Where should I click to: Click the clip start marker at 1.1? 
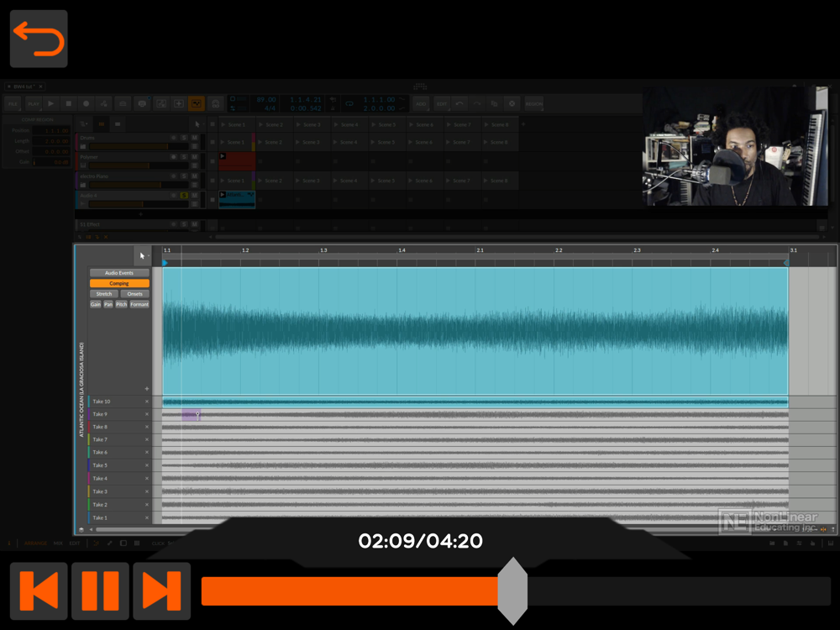click(165, 262)
